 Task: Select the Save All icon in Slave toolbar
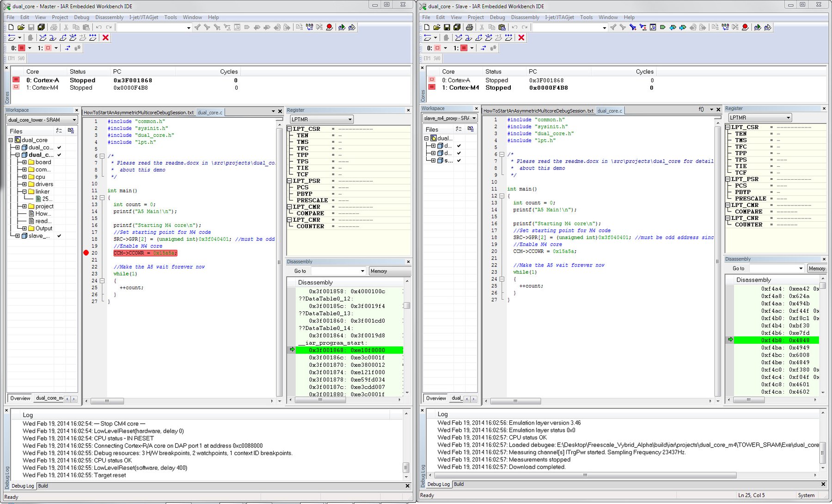coord(457,27)
